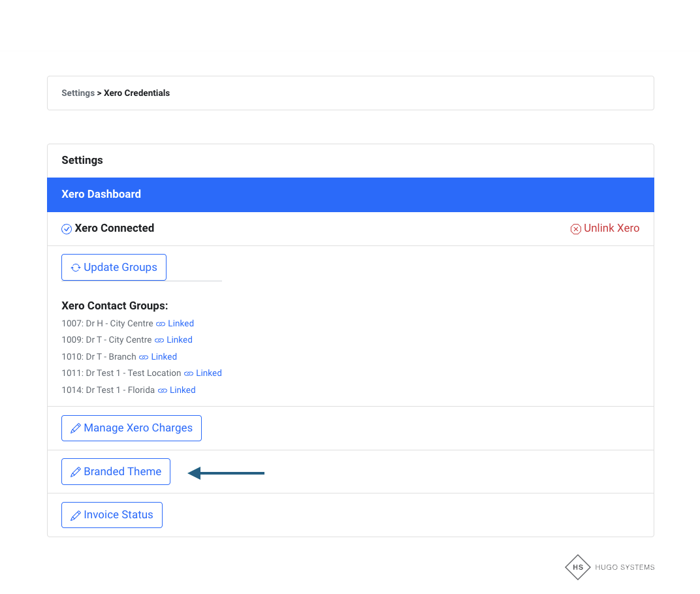Open Linked for Dr T - Branch

pos(164,357)
